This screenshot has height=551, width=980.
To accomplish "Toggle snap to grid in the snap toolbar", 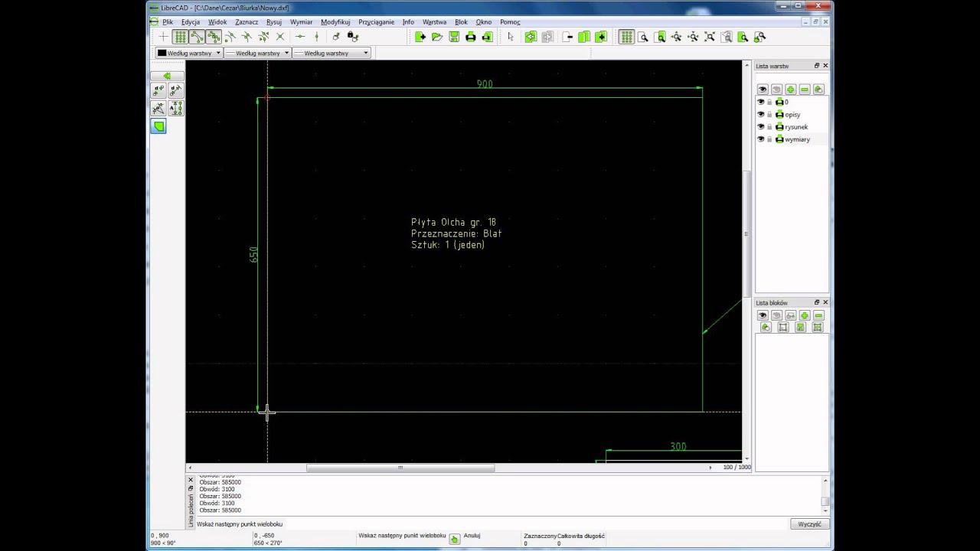I will pyautogui.click(x=180, y=37).
